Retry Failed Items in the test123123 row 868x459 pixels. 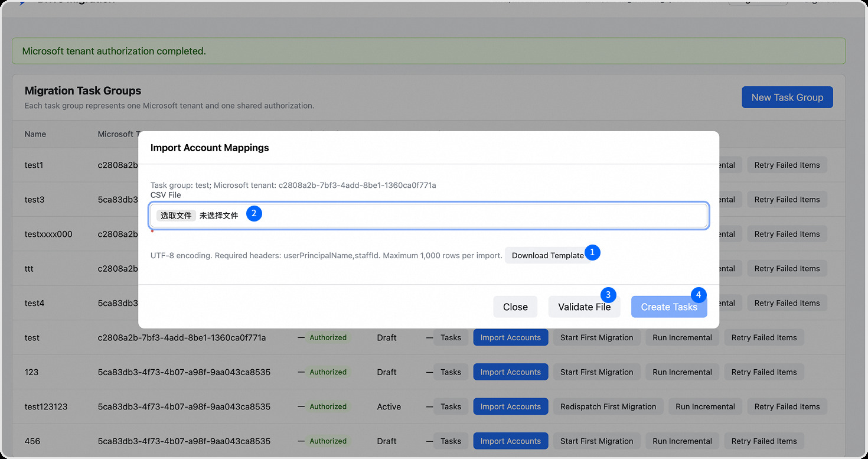[787, 406]
